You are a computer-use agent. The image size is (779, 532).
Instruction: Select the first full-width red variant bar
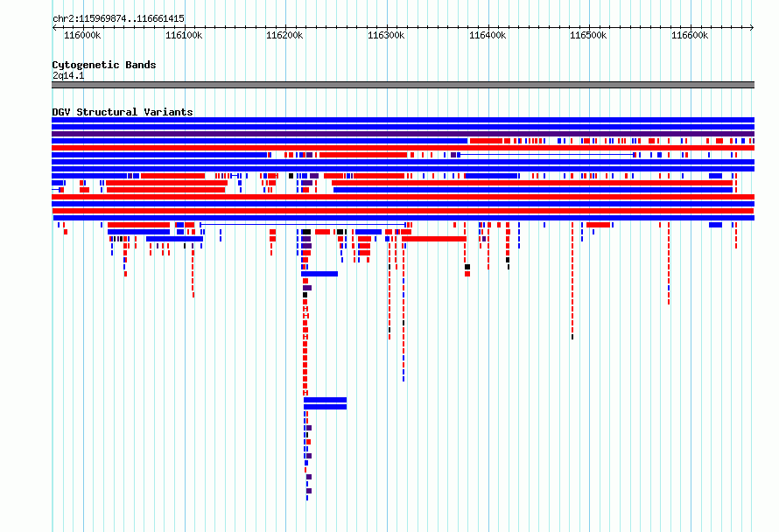[403, 148]
